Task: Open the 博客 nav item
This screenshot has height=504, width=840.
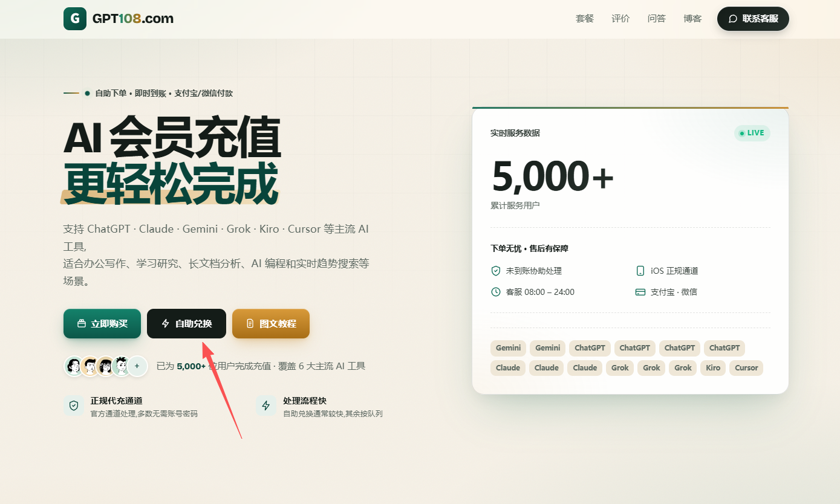Action: (692, 19)
